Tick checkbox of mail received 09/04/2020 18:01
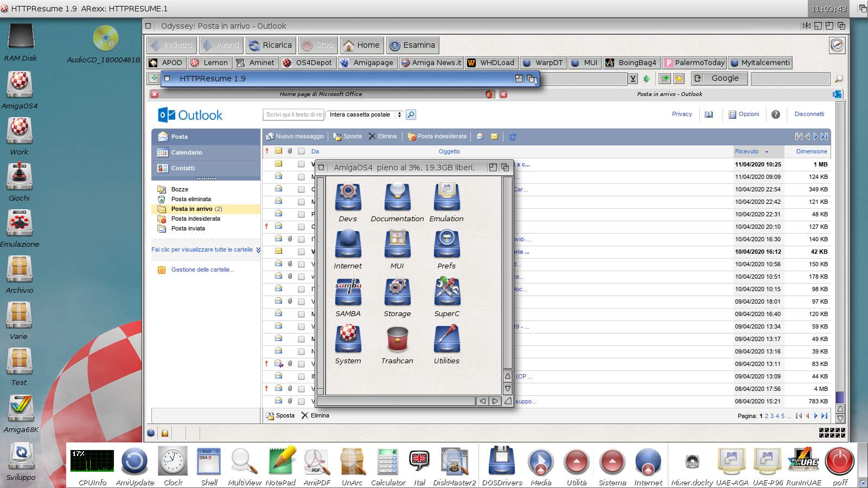The width and height of the screenshot is (868, 488). (301, 301)
